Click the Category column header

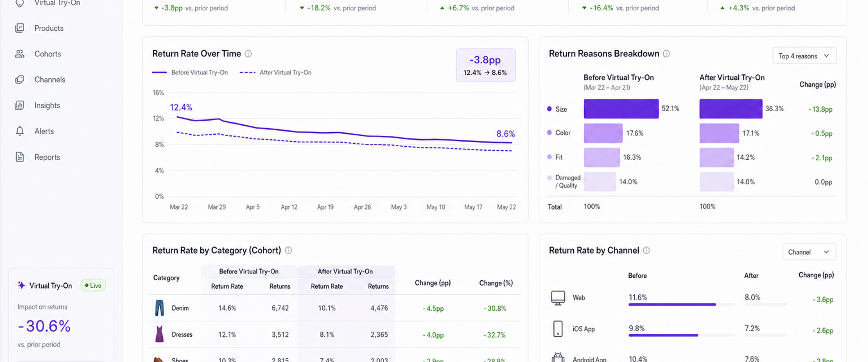[166, 278]
